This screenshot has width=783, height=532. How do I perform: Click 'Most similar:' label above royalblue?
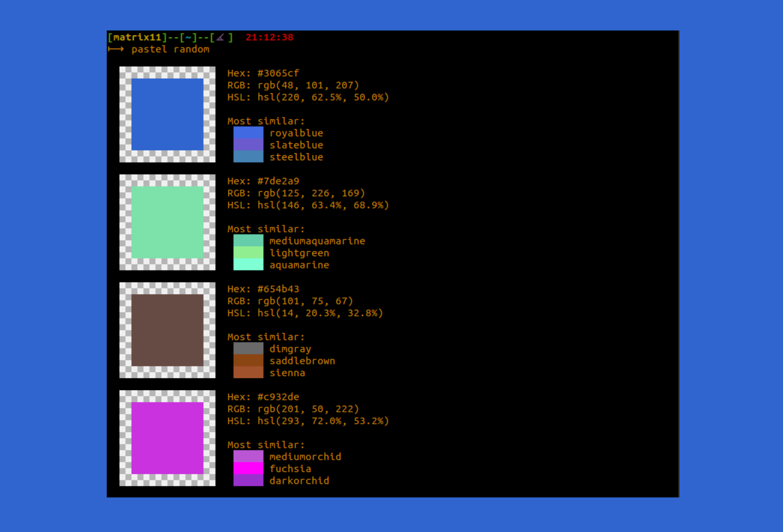click(266, 121)
